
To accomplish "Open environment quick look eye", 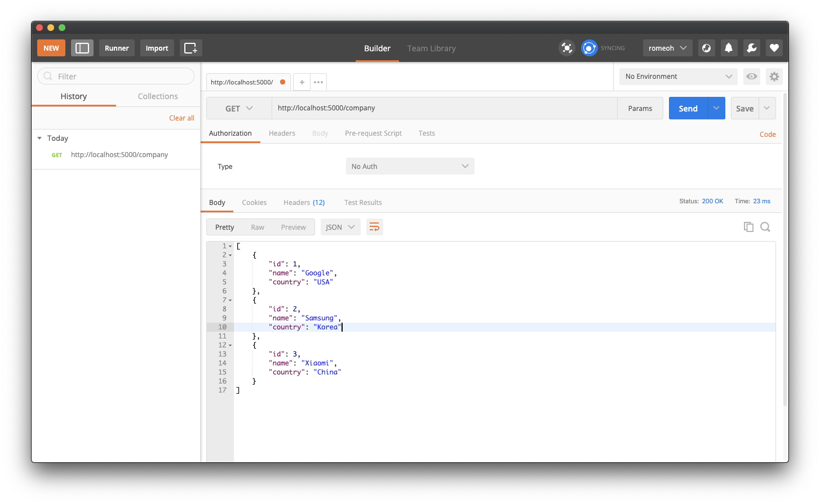I will click(752, 77).
